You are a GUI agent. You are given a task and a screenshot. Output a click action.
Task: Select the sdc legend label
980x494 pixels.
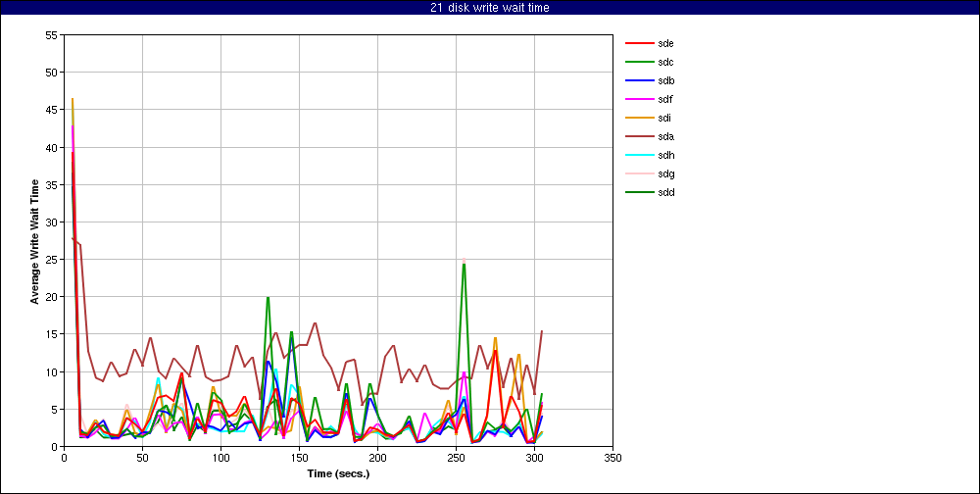point(665,62)
